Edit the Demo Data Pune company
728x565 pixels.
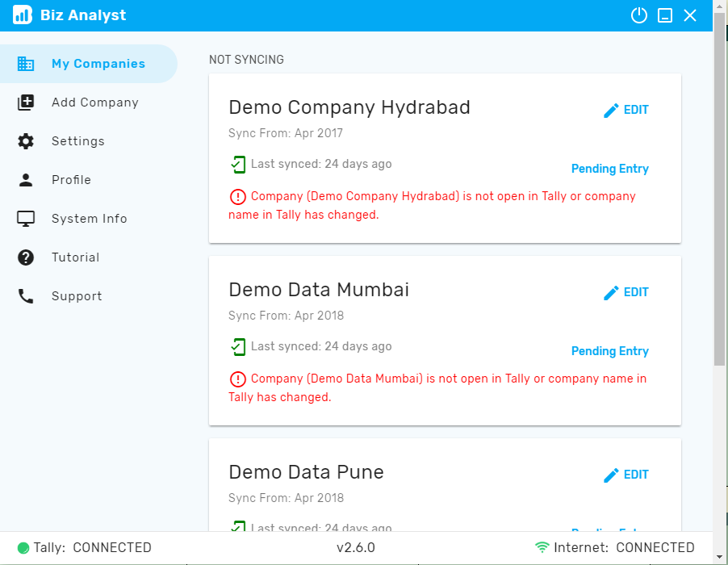tap(625, 475)
